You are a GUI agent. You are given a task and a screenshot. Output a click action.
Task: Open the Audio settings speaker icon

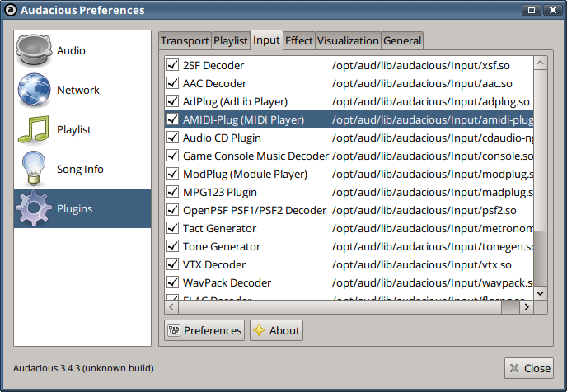(x=34, y=50)
